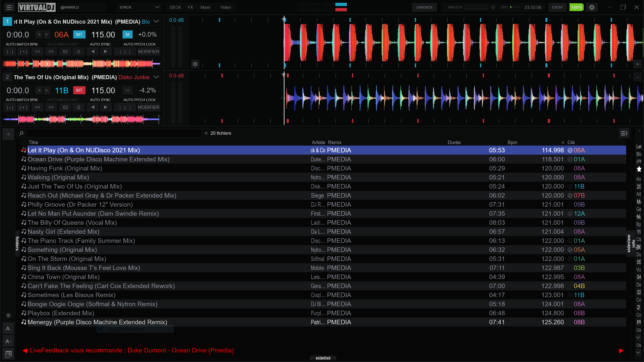This screenshot has width=644, height=362.
Task: Open the sidelist panel tab
Action: pyautogui.click(x=323, y=358)
